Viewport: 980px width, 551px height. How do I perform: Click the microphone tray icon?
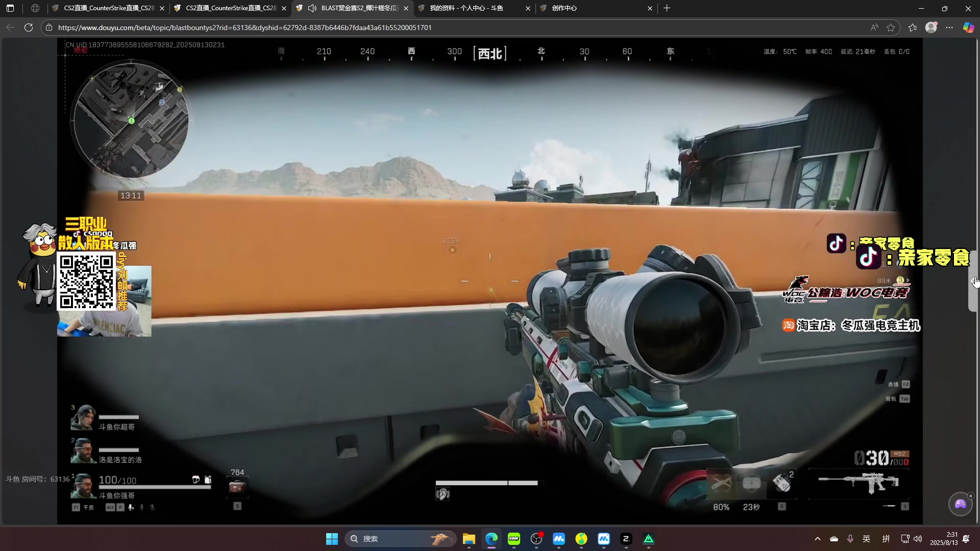pyautogui.click(x=850, y=539)
